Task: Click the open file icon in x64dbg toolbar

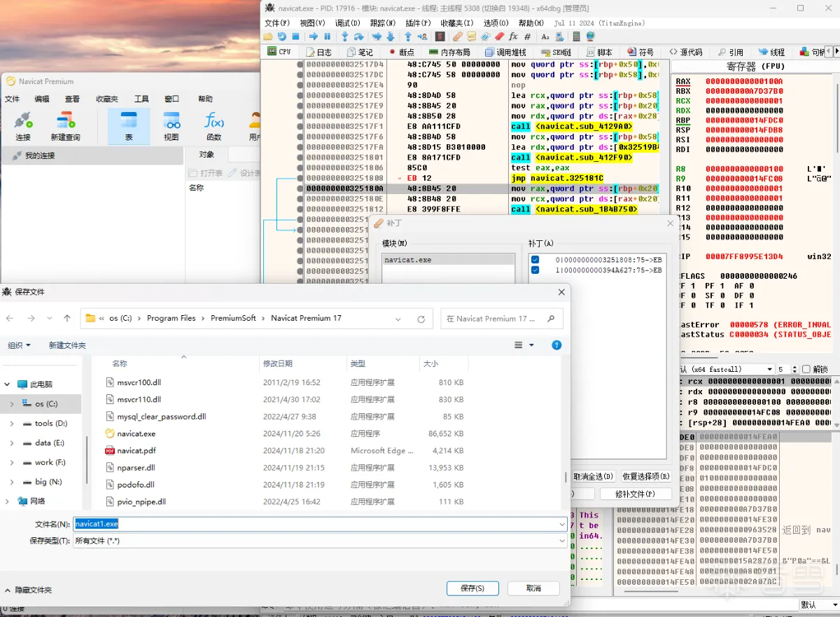Action: 268,36
